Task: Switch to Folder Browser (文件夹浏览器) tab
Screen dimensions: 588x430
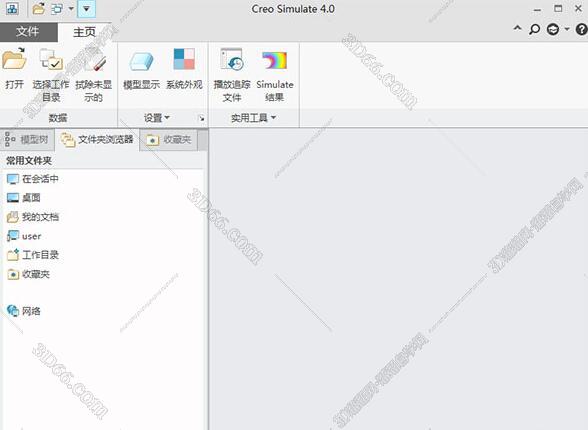Action: click(x=97, y=139)
